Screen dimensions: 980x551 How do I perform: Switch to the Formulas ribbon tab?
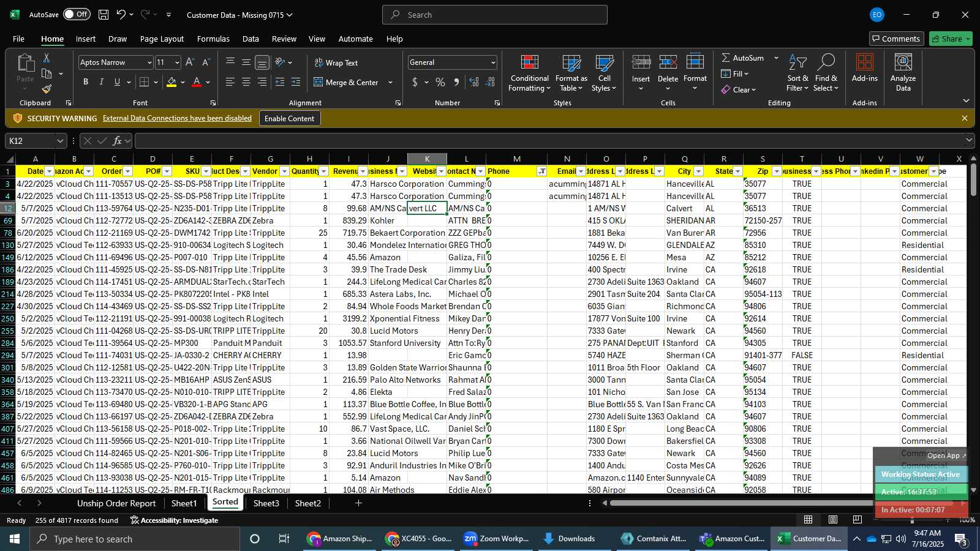[213, 39]
